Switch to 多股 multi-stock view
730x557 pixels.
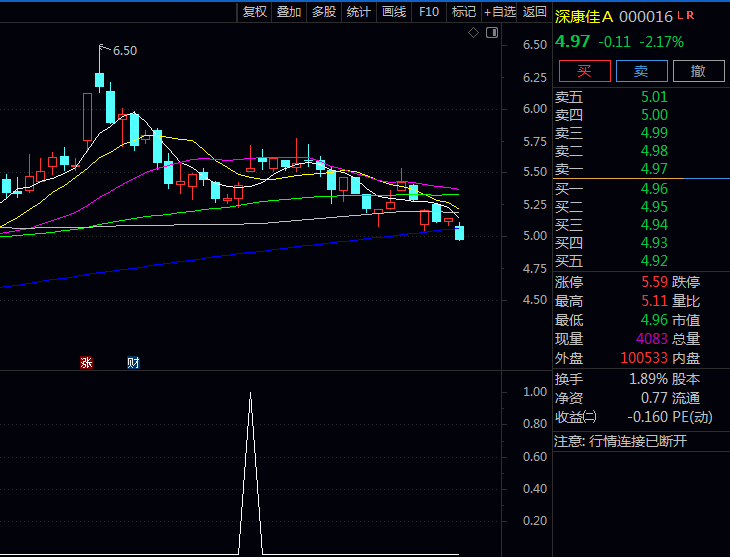324,12
